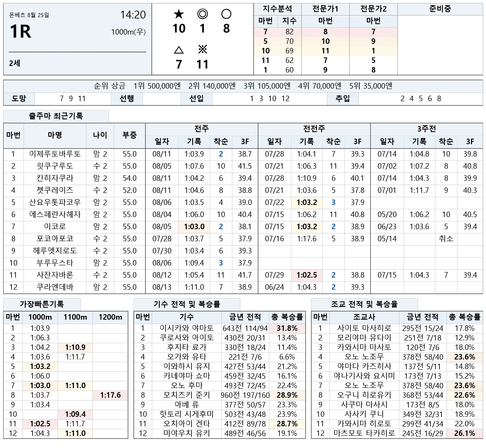Click the 2세 age class label
This screenshot has width=486, height=448.
pyautogui.click(x=14, y=63)
